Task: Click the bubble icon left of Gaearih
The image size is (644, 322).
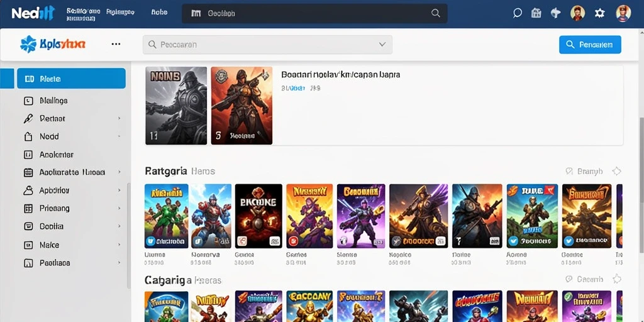Action: click(569, 279)
